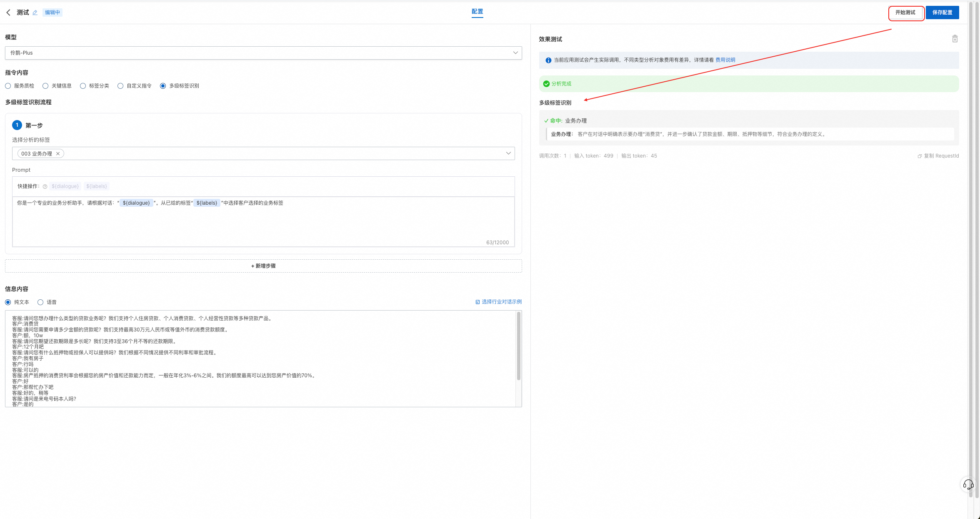Click the 输入 token: 499 value
The height and width of the screenshot is (519, 980).
pos(593,156)
